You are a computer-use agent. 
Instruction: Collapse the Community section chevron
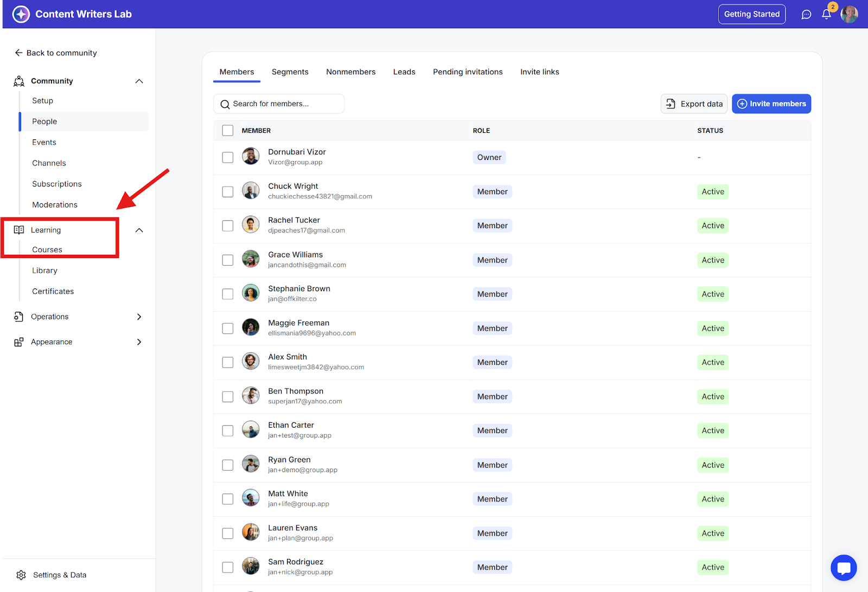(139, 81)
